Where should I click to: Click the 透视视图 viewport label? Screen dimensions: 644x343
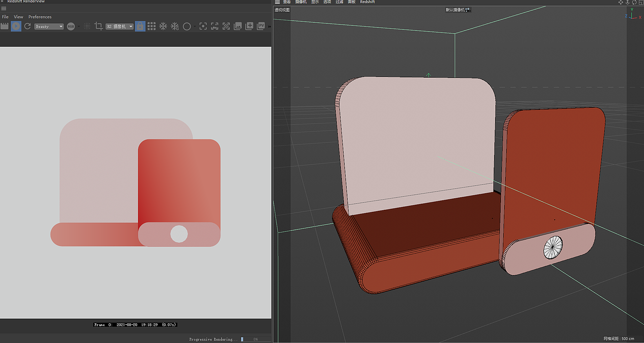[x=282, y=10]
